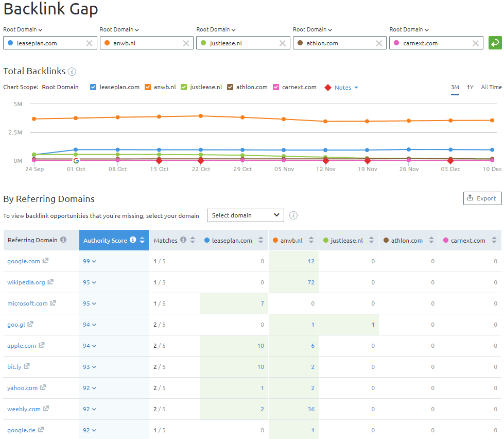The width and height of the screenshot is (504, 439).
Task: Switch chart range to All Time
Action: 491,88
